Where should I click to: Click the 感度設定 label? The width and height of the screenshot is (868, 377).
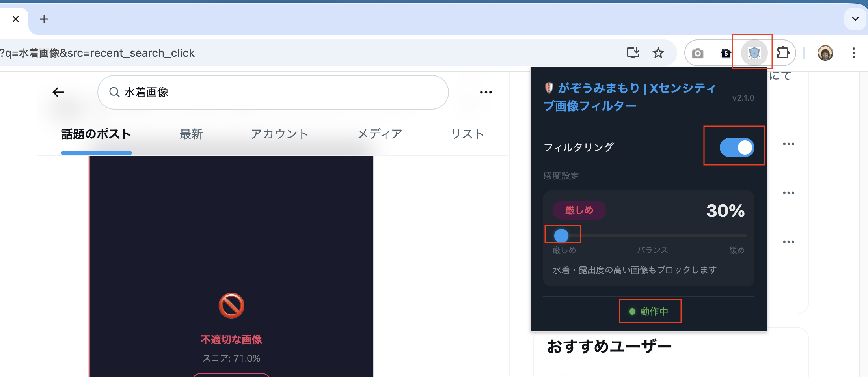[x=561, y=176]
